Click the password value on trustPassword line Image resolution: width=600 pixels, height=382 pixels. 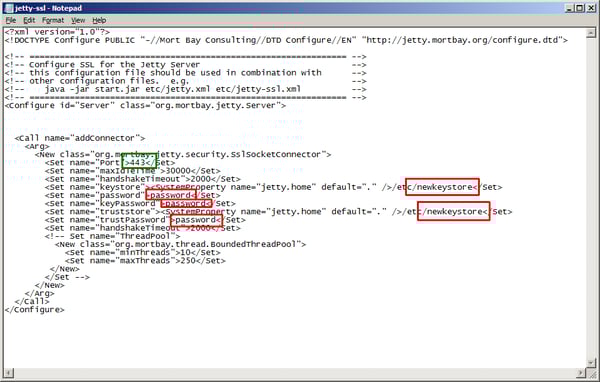click(x=196, y=220)
